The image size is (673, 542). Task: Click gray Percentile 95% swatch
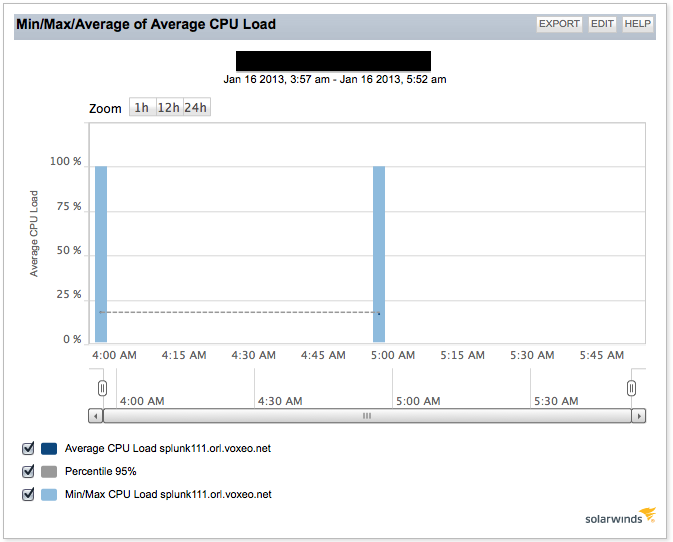click(x=49, y=472)
